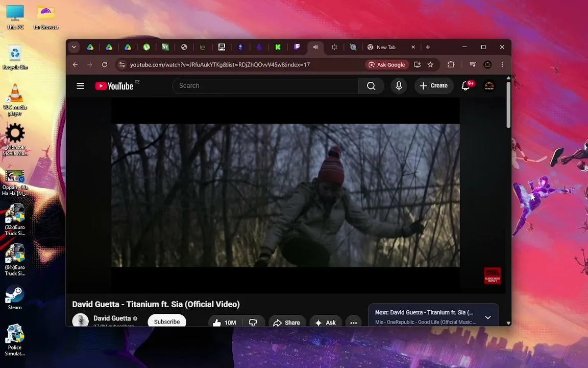Dislike the video with the thumbs down

[253, 322]
